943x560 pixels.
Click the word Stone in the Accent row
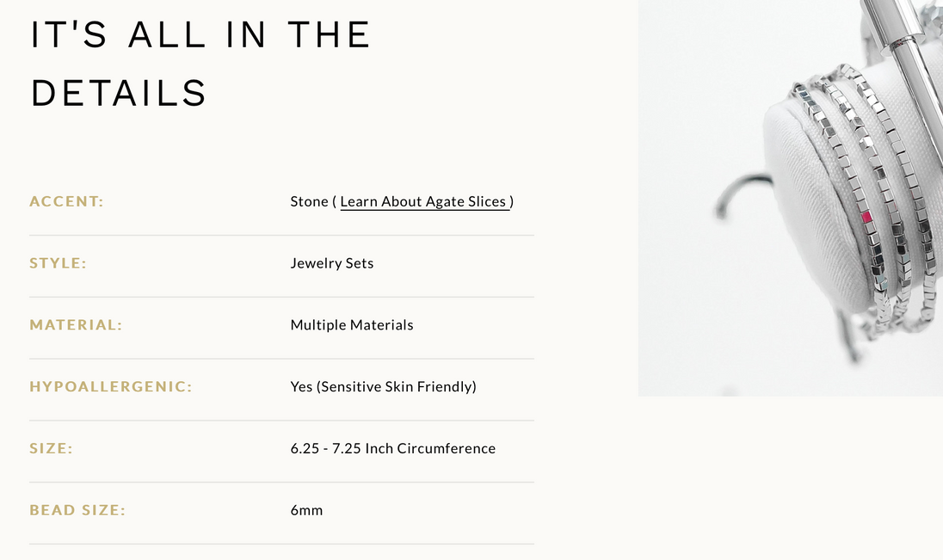pyautogui.click(x=309, y=202)
